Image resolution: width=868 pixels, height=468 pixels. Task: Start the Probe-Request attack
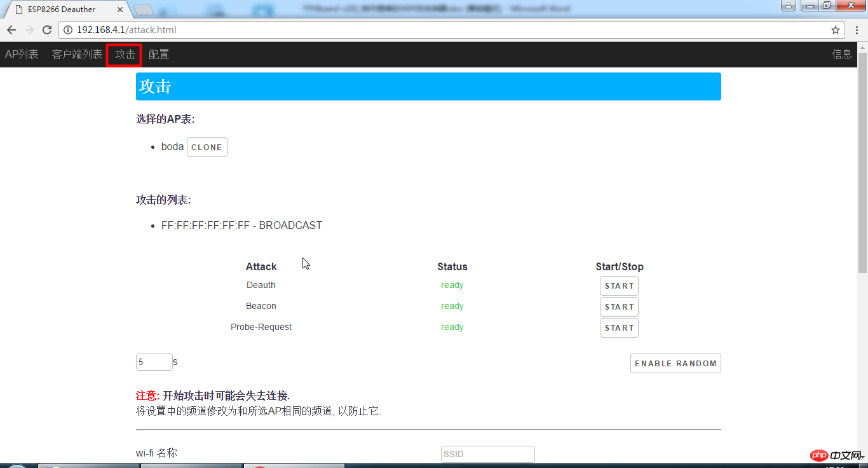pyautogui.click(x=619, y=328)
